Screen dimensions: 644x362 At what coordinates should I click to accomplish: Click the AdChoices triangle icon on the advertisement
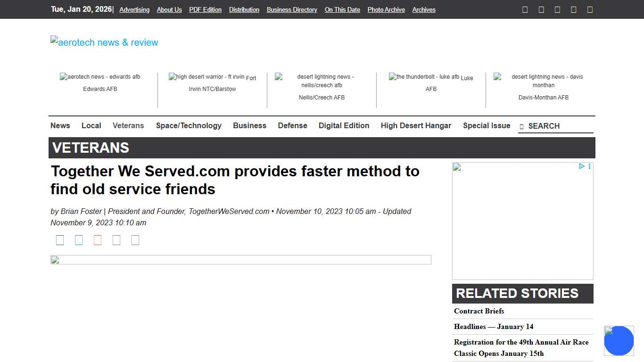(582, 166)
